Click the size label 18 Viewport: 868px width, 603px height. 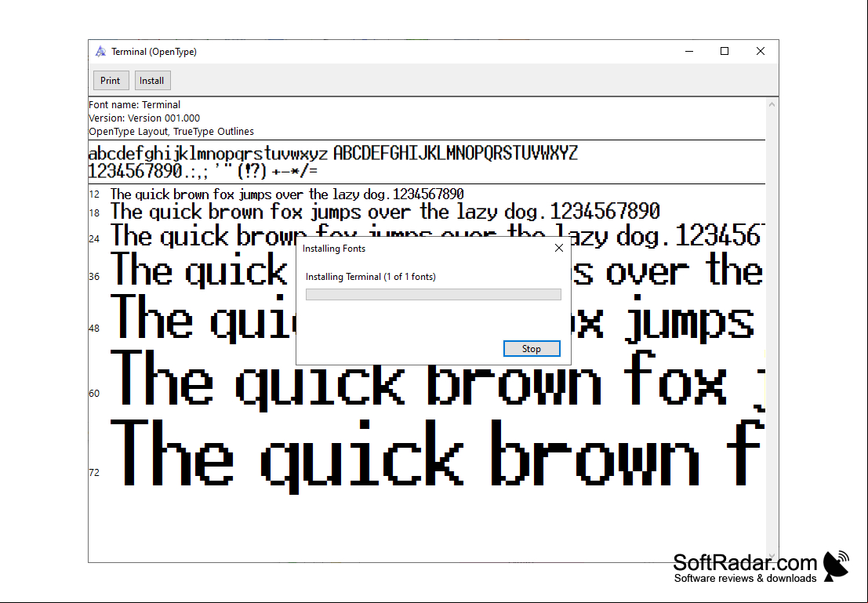94,213
